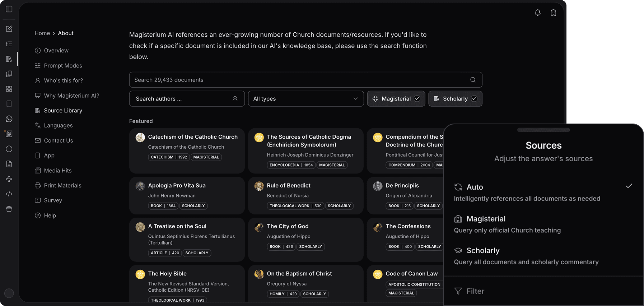This screenshot has width=644, height=306.
Task: Open Prompt Modes in the sidebar
Action: (63, 66)
